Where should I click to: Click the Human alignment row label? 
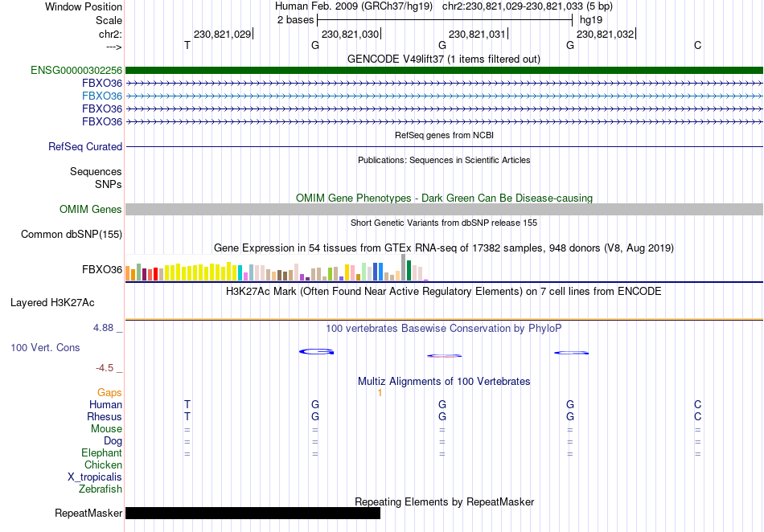coord(105,404)
